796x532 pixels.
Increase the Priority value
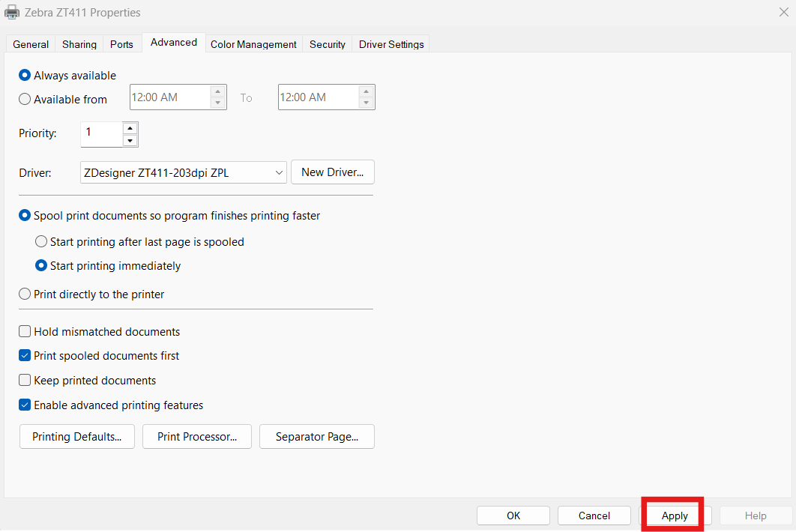[x=130, y=128]
